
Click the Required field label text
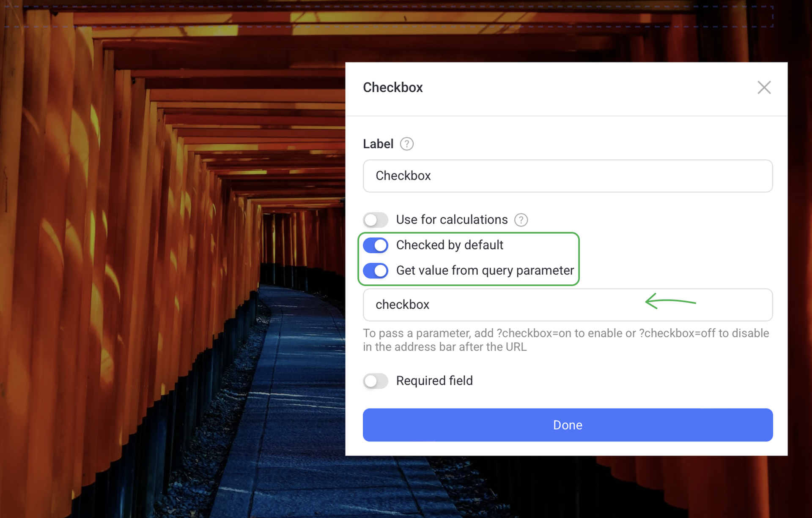tap(434, 381)
